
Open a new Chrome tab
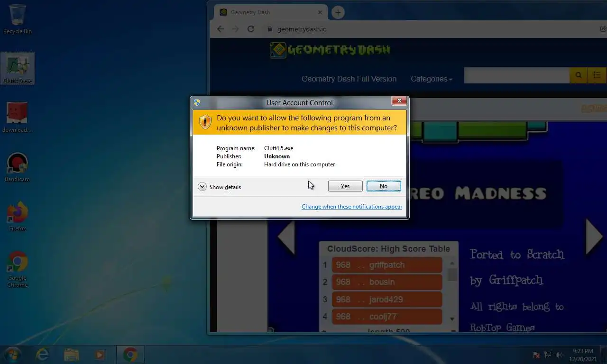[x=338, y=12]
